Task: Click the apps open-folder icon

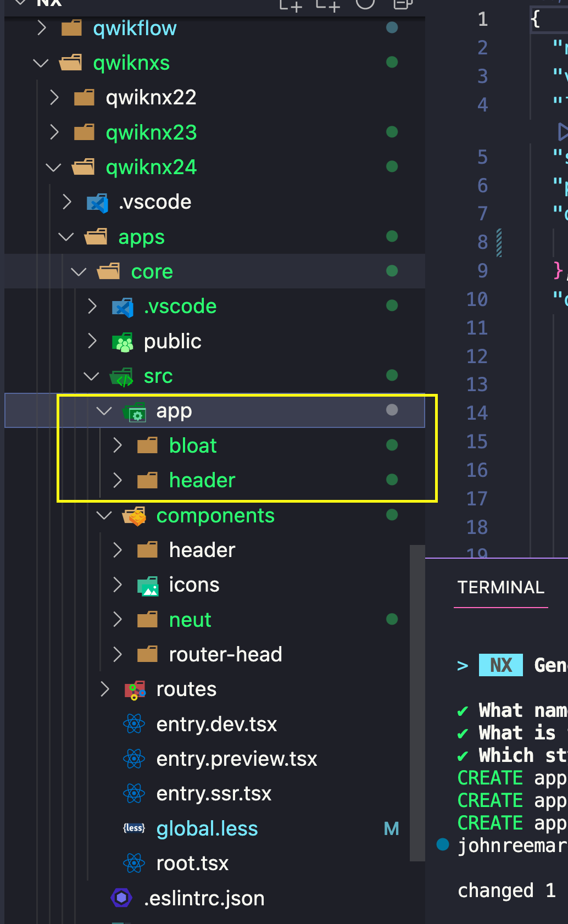Action: [x=96, y=237]
